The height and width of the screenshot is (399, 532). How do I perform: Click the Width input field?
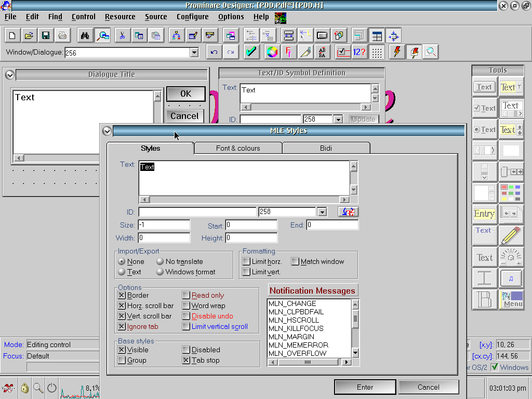(164, 237)
